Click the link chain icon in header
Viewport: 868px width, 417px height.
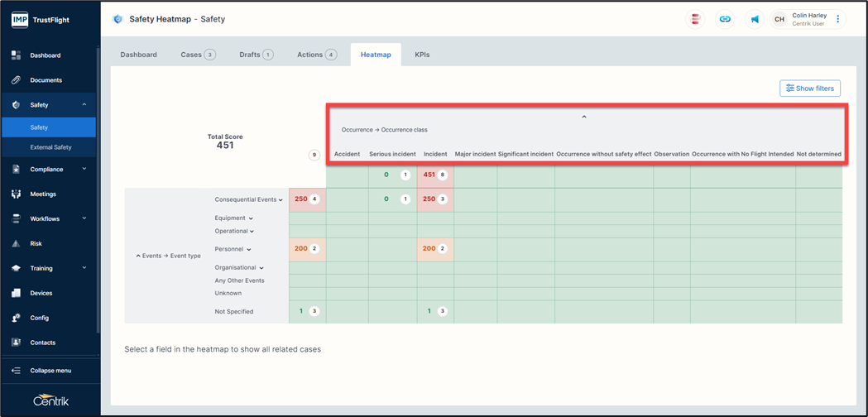coord(725,19)
